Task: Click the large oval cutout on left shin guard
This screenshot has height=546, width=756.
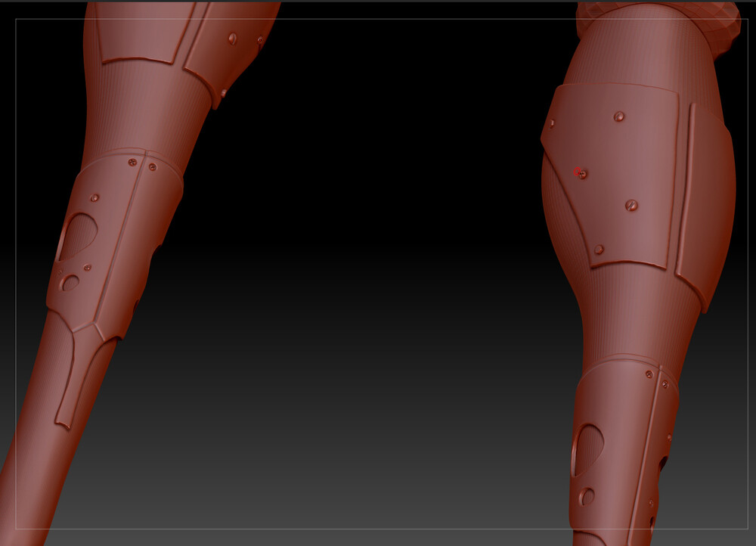Action: click(x=77, y=237)
